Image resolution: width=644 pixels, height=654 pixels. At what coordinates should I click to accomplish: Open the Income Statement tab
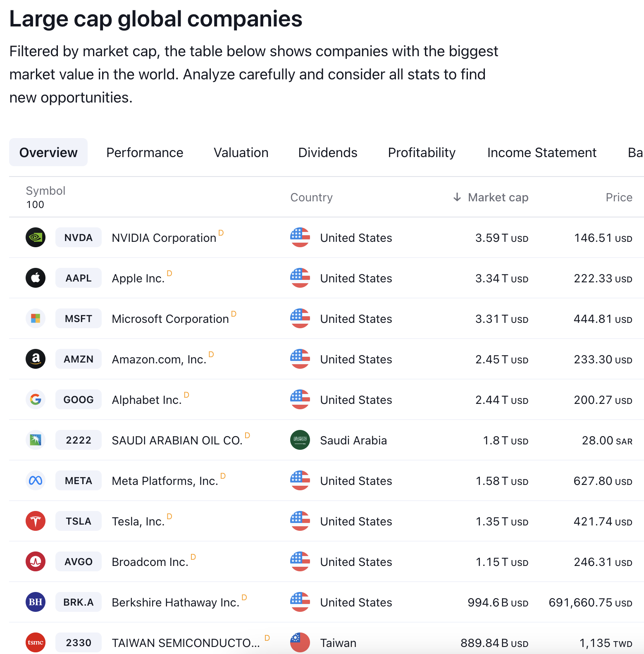click(x=541, y=153)
